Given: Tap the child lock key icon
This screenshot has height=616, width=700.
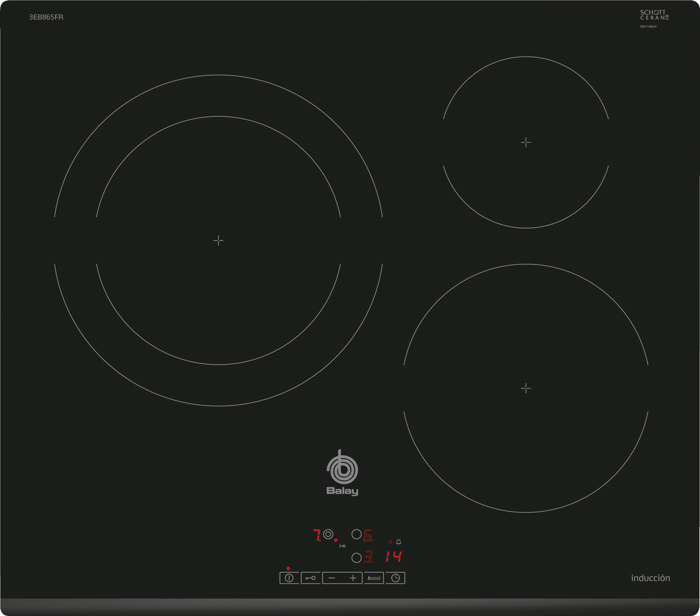Looking at the screenshot, I should pyautogui.click(x=310, y=578).
